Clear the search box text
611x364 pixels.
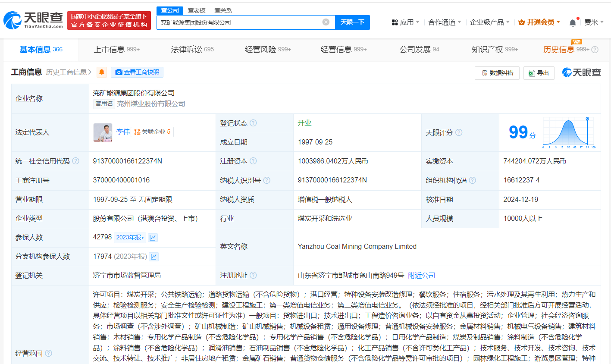click(326, 22)
